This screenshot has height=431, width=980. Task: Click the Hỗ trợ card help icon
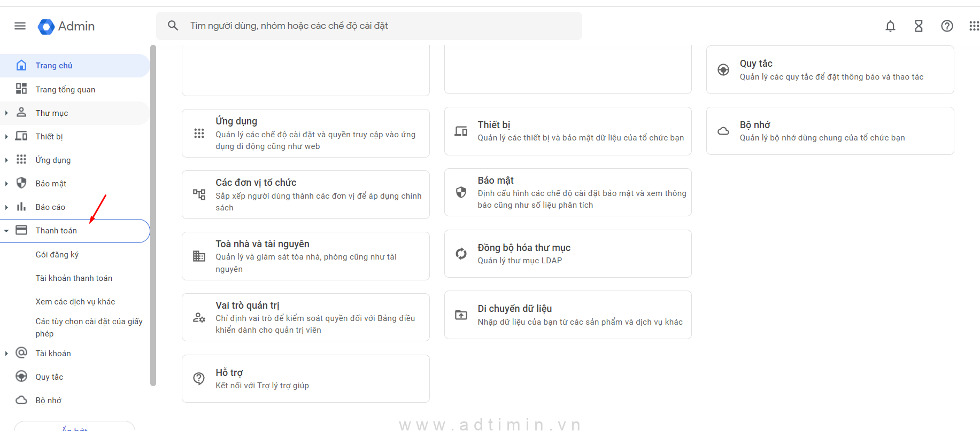pyautogui.click(x=199, y=379)
